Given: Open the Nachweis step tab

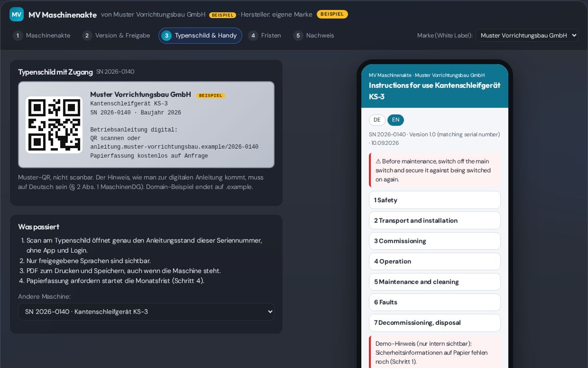Looking at the screenshot, I should coord(314,35).
